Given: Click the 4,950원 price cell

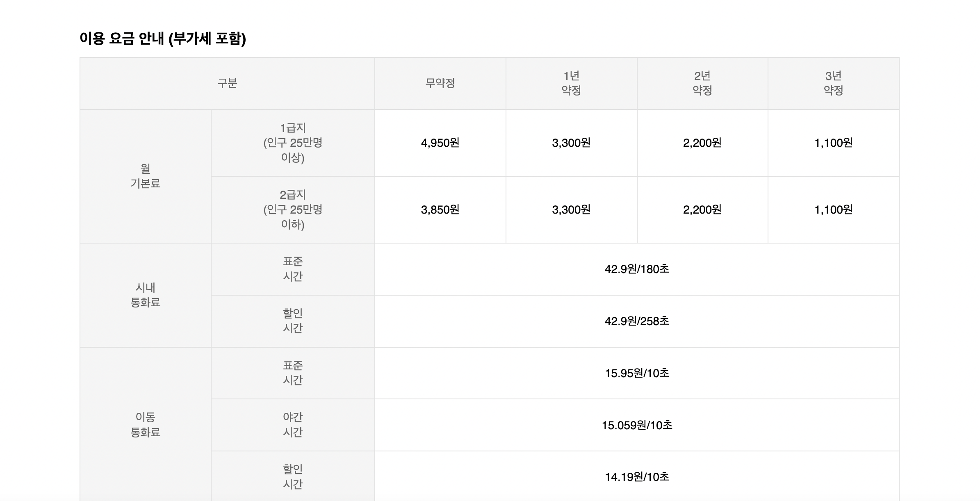Looking at the screenshot, I should pyautogui.click(x=440, y=143).
